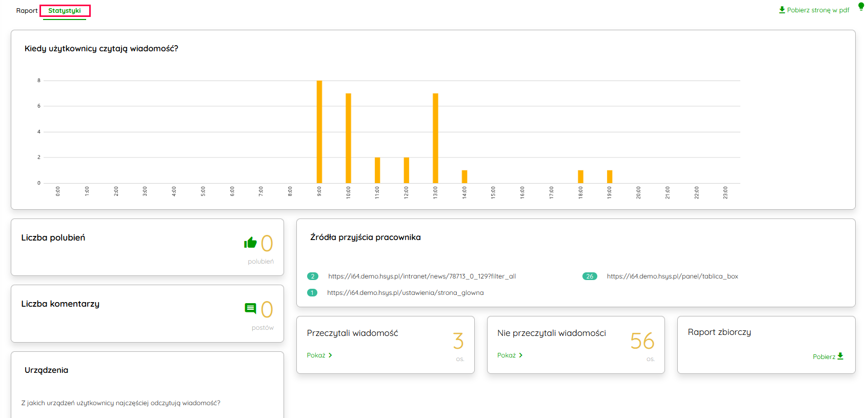Click the badge showing 2 entries
Viewport: 868px width, 418px height.
tap(312, 276)
